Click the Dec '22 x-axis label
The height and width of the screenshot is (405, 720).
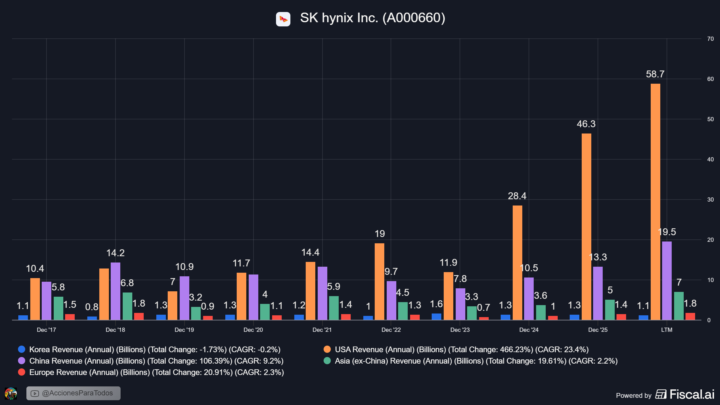[x=391, y=330]
